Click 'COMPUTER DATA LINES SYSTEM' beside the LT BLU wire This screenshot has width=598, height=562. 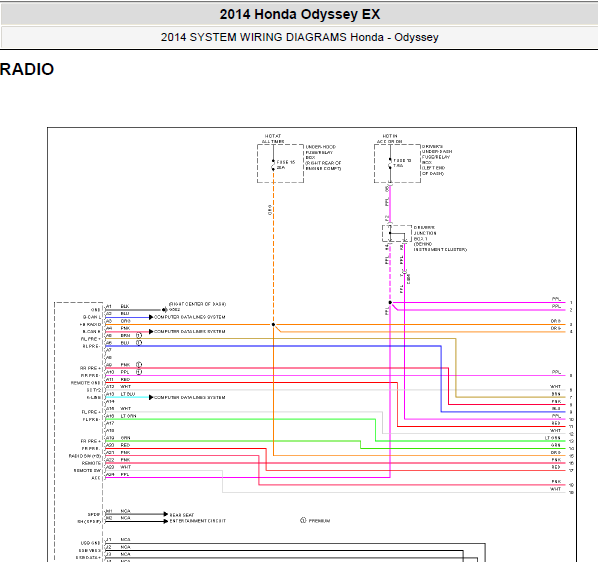coord(190,397)
